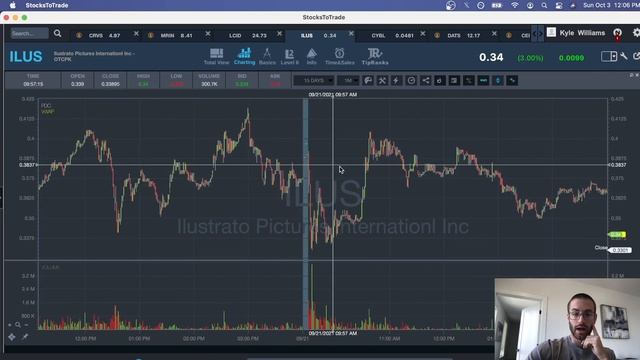Open the Basics compass icon
640x360 pixels.
coord(267,57)
